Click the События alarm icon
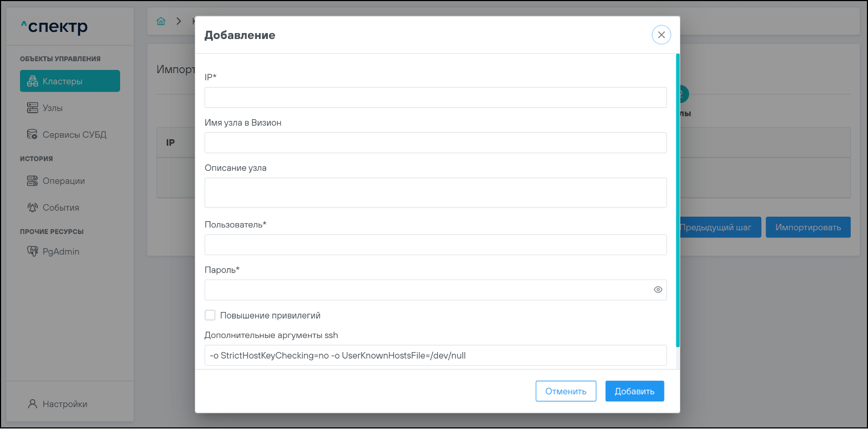 (x=32, y=207)
